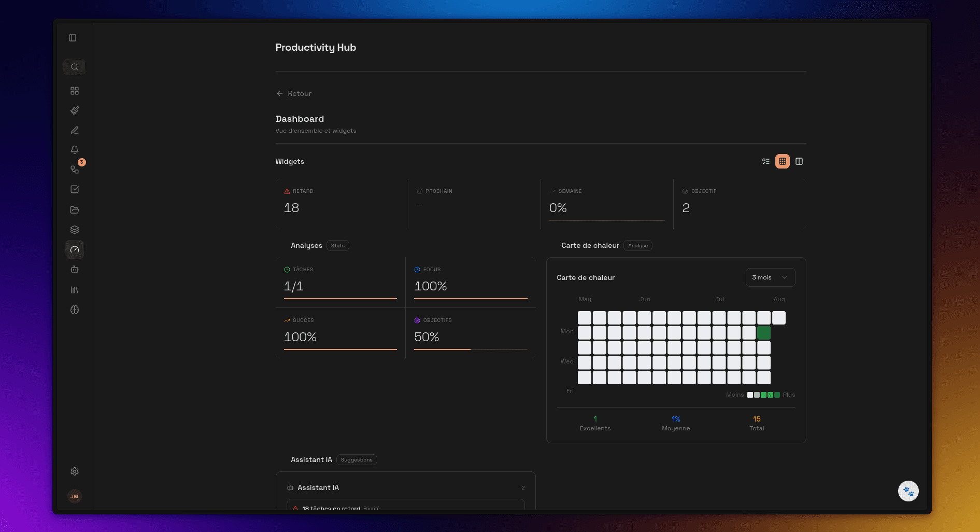This screenshot has width=980, height=532.
Task: Select the gauge dashboard icon in sidebar
Action: [75, 249]
